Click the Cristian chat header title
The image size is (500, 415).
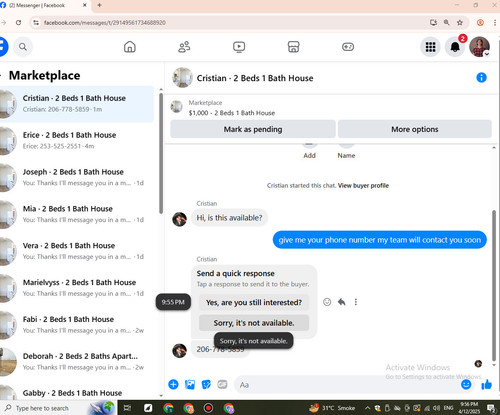tap(255, 78)
